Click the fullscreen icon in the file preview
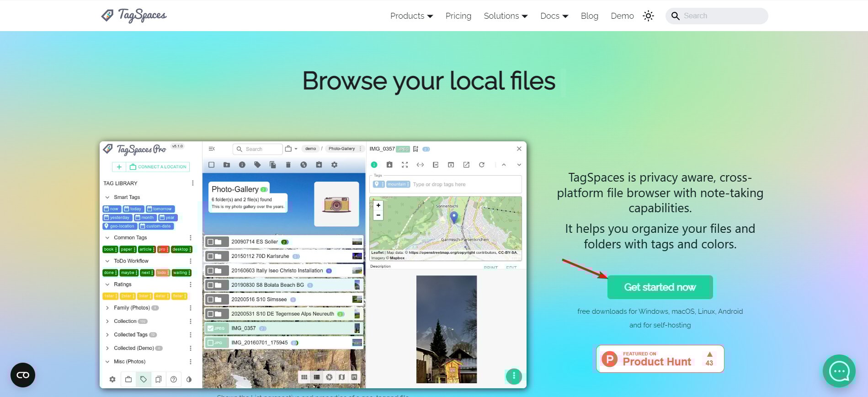Viewport: 868px width, 397px height. tap(405, 165)
